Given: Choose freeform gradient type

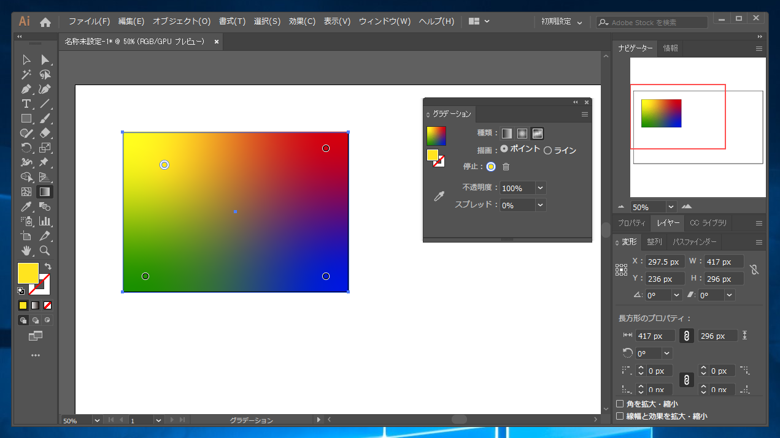Looking at the screenshot, I should coord(537,133).
